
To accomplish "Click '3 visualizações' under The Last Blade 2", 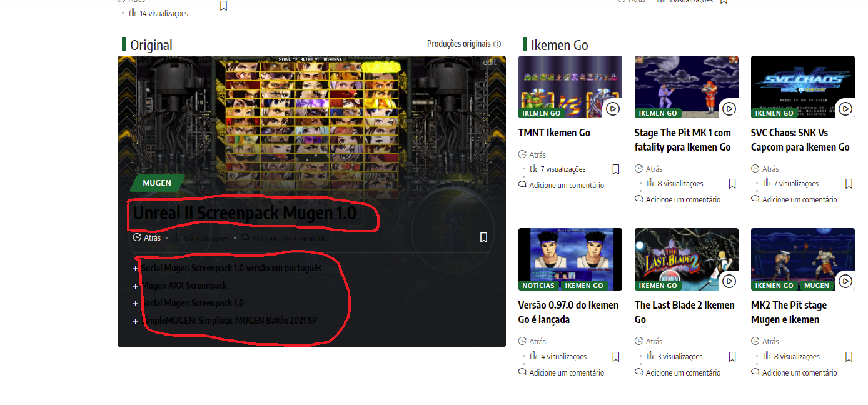I will point(674,356).
